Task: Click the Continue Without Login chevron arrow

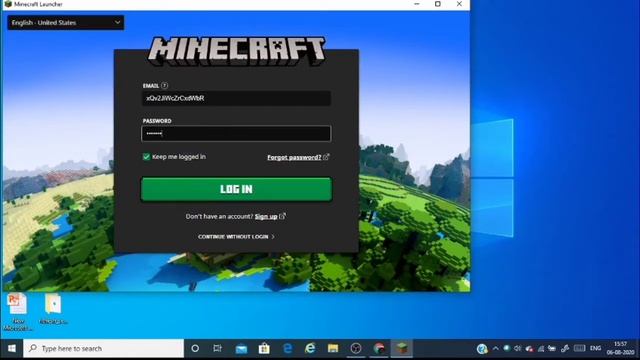Action: (273, 237)
